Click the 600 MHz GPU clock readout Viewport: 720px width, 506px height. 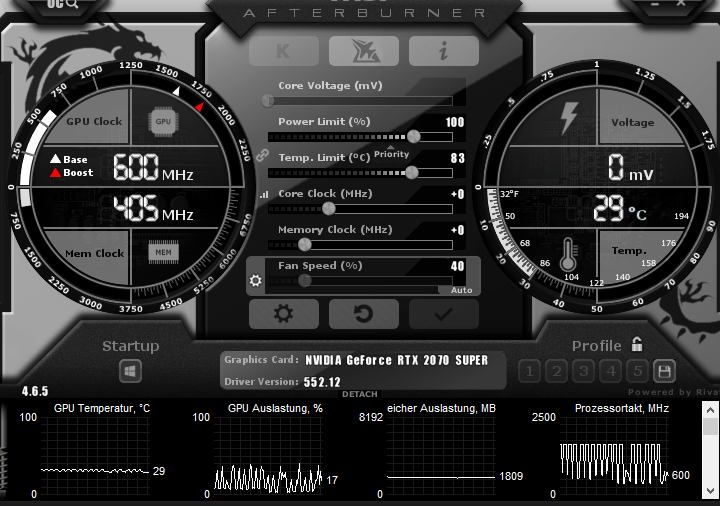point(153,167)
